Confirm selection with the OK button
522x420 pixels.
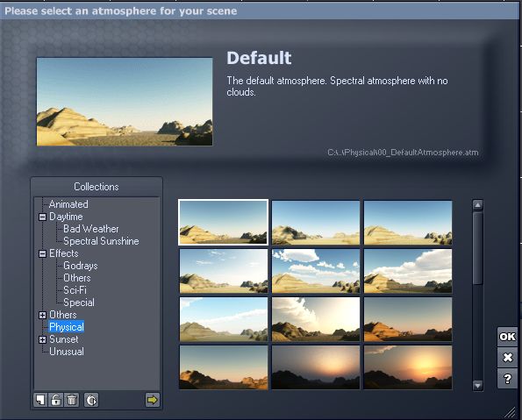pyautogui.click(x=507, y=337)
